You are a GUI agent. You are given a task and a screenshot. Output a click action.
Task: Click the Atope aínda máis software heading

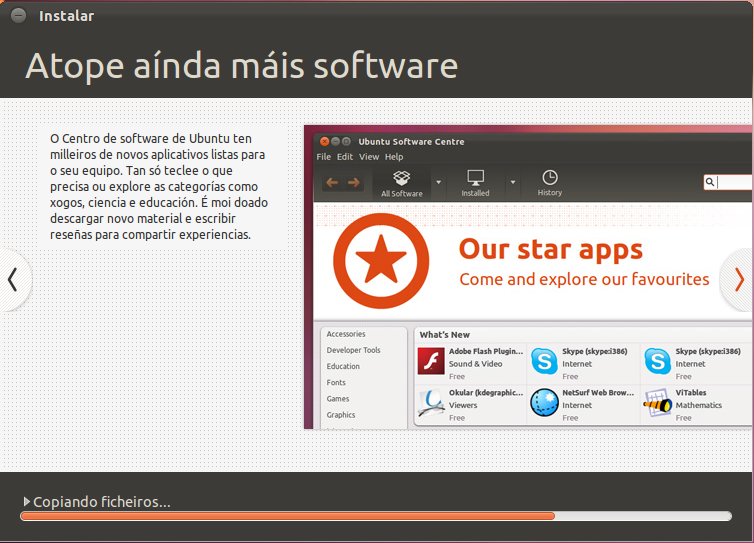(x=241, y=65)
